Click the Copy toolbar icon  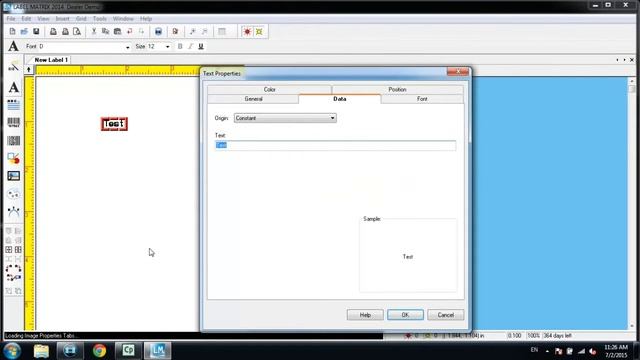(105, 31)
